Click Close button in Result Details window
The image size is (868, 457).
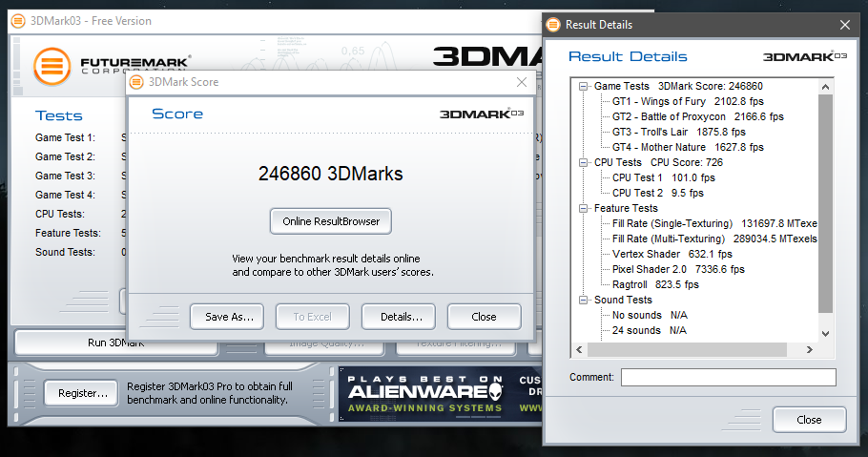point(809,420)
